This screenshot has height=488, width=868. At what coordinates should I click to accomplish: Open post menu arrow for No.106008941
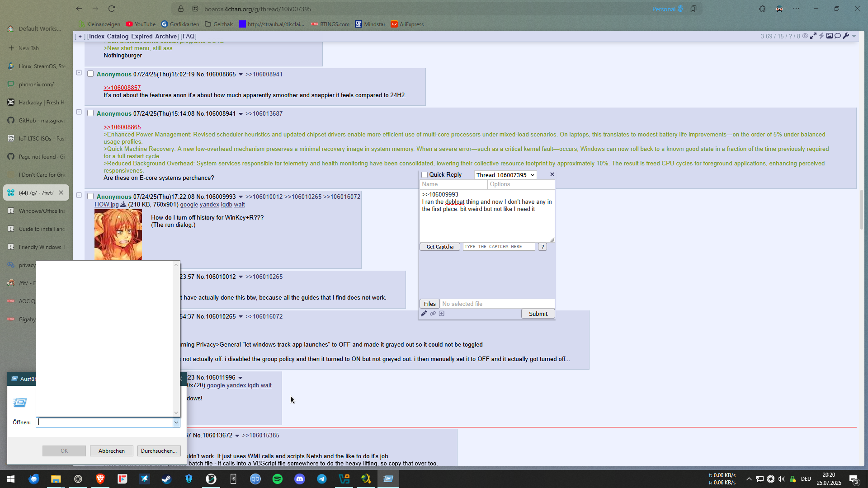(x=241, y=114)
